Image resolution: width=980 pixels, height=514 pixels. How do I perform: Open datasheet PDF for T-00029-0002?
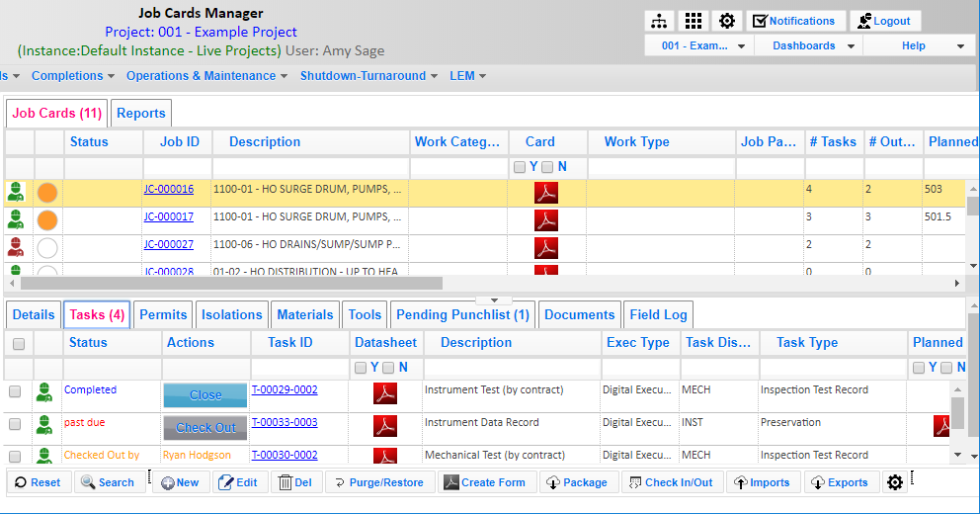385,393
